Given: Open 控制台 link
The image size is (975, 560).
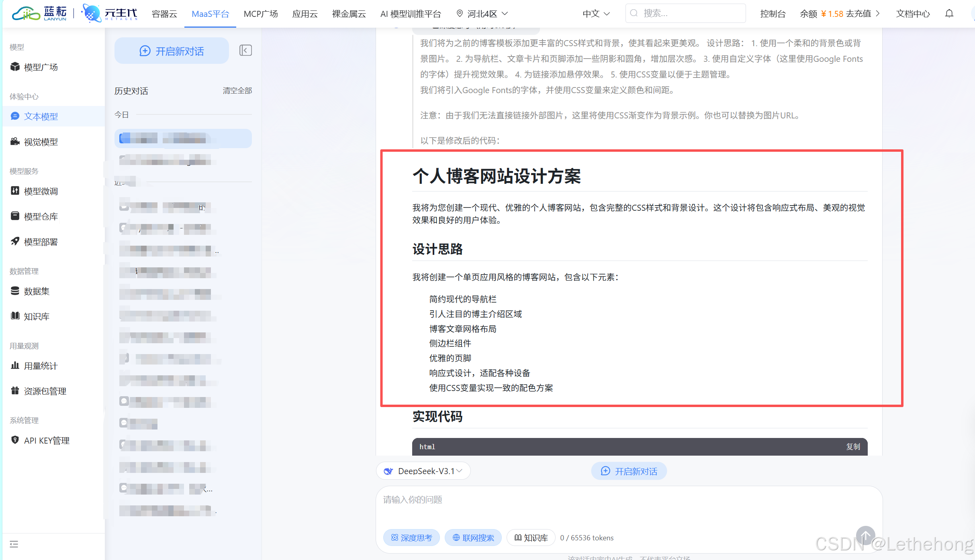Looking at the screenshot, I should [x=773, y=14].
